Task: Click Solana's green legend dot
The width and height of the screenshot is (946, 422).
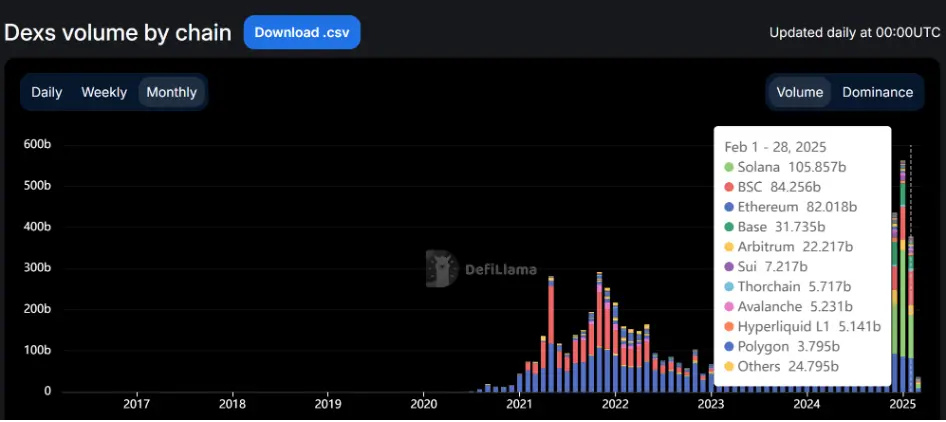Action: click(x=730, y=167)
